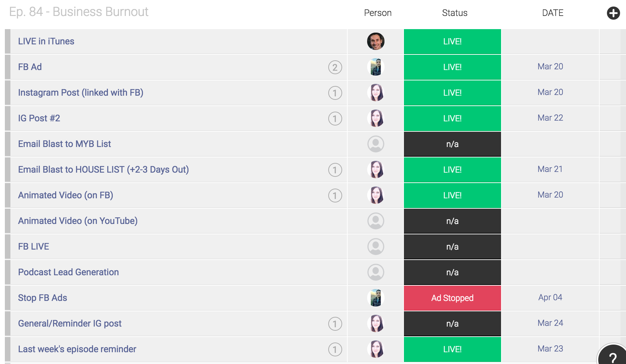Open status for General/Reminder IG post
The width and height of the screenshot is (626, 364).
[x=452, y=323]
